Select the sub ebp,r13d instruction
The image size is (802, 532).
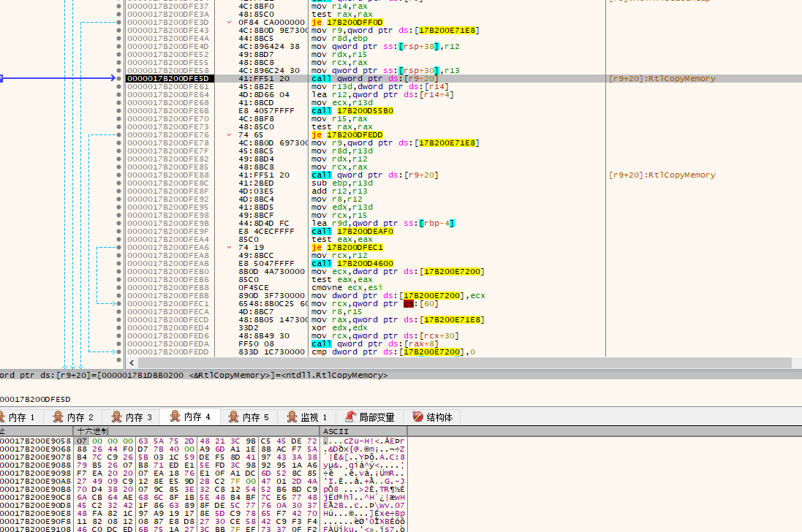341,183
